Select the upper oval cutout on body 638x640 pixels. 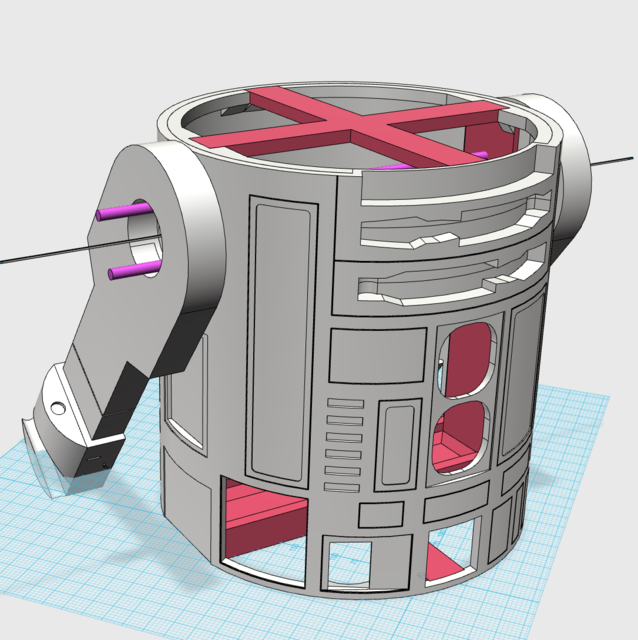point(468,360)
